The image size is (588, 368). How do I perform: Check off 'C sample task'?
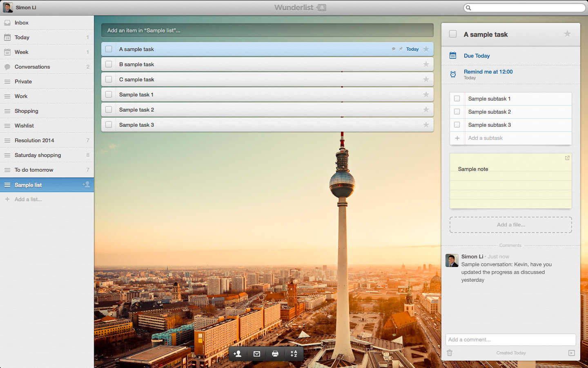(109, 79)
